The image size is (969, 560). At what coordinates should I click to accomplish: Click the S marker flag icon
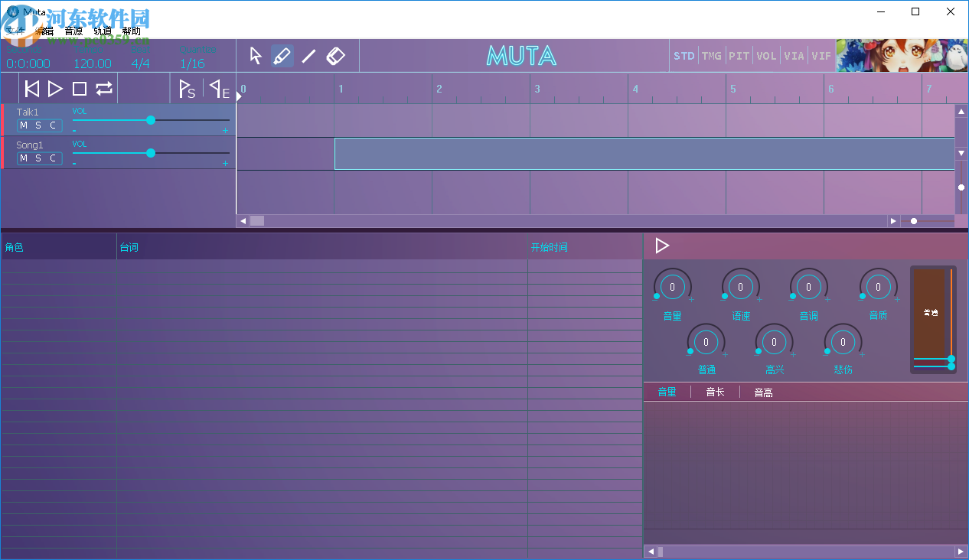pyautogui.click(x=187, y=89)
